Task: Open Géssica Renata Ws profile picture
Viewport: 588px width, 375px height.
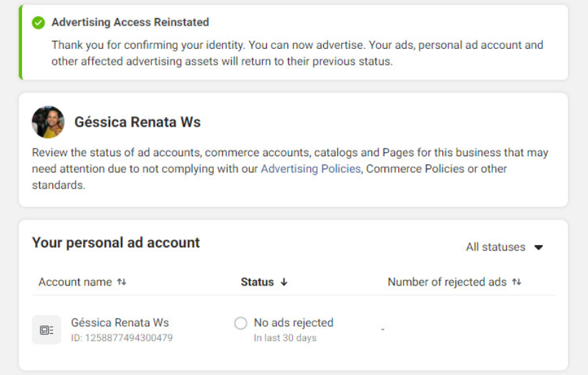Action: coord(48,122)
